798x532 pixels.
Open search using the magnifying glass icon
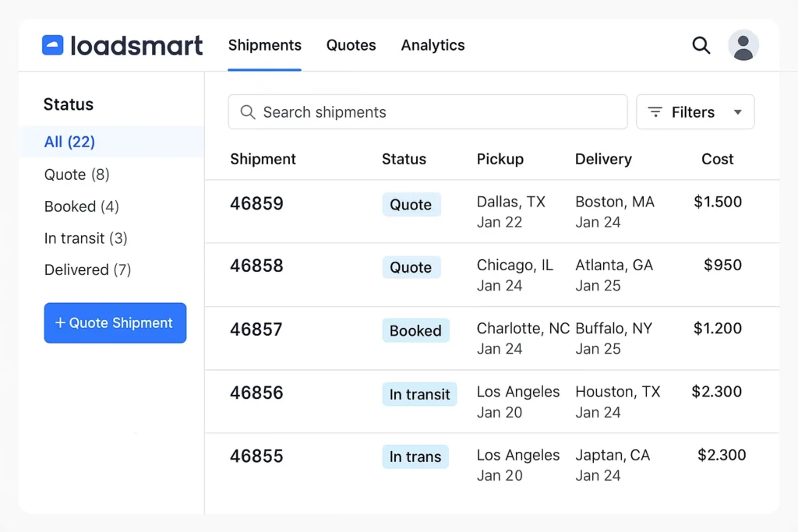point(701,45)
